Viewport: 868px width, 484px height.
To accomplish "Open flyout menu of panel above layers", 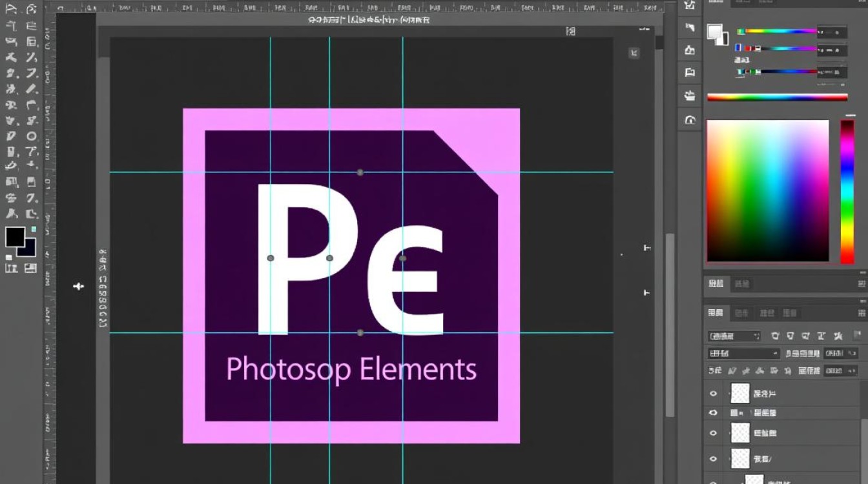I will 862,283.
